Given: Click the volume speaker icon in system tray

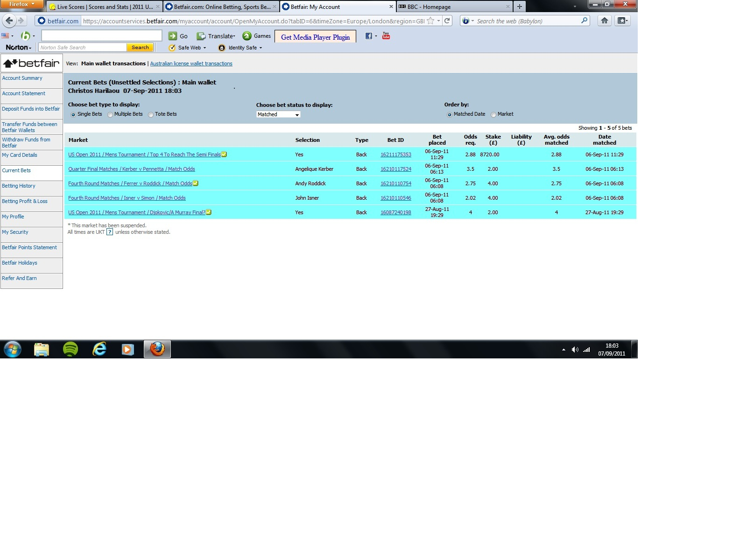Looking at the screenshot, I should click(575, 350).
